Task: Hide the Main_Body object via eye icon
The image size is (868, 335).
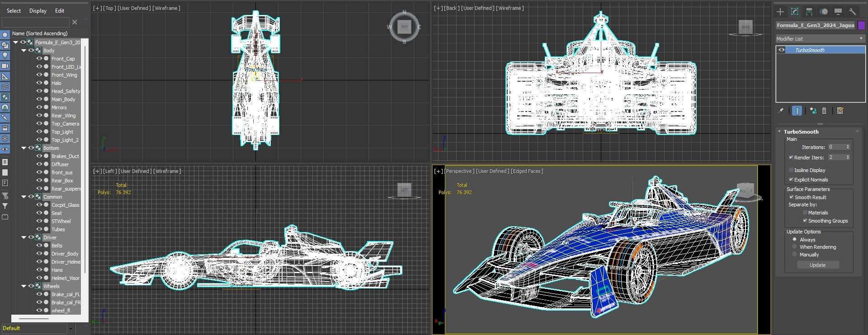Action: click(39, 99)
